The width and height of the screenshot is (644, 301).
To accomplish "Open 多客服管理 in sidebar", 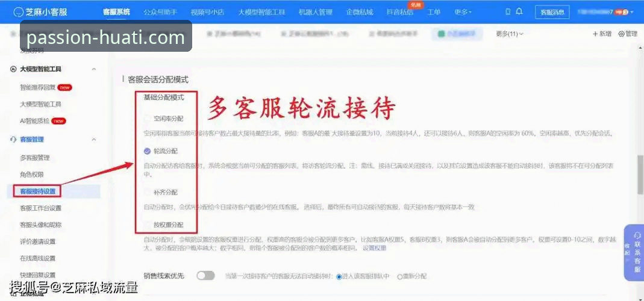I will [35, 158].
